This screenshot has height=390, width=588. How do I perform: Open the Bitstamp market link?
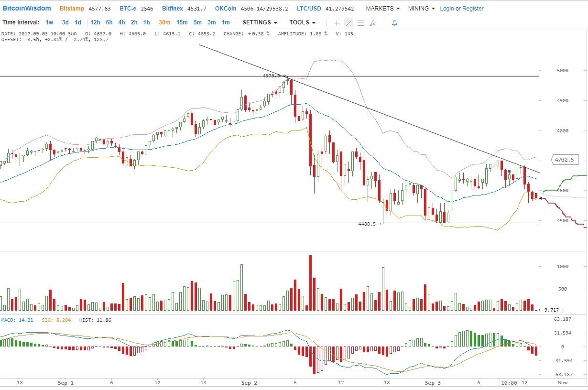(x=71, y=9)
